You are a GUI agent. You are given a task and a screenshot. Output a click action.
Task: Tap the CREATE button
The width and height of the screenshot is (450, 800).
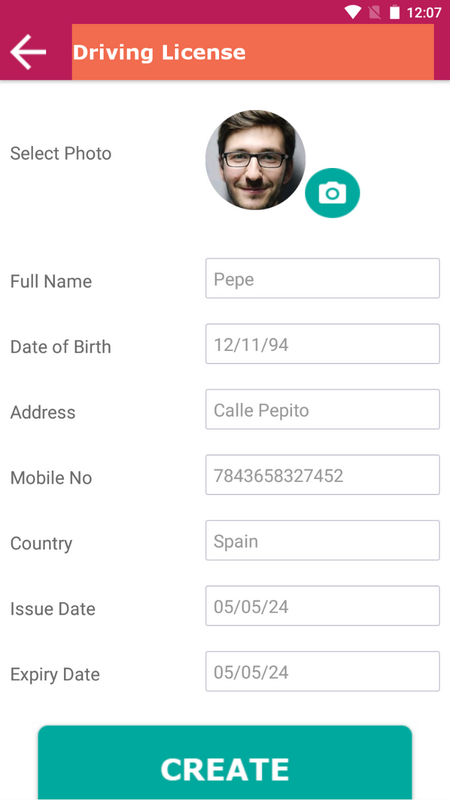click(225, 763)
